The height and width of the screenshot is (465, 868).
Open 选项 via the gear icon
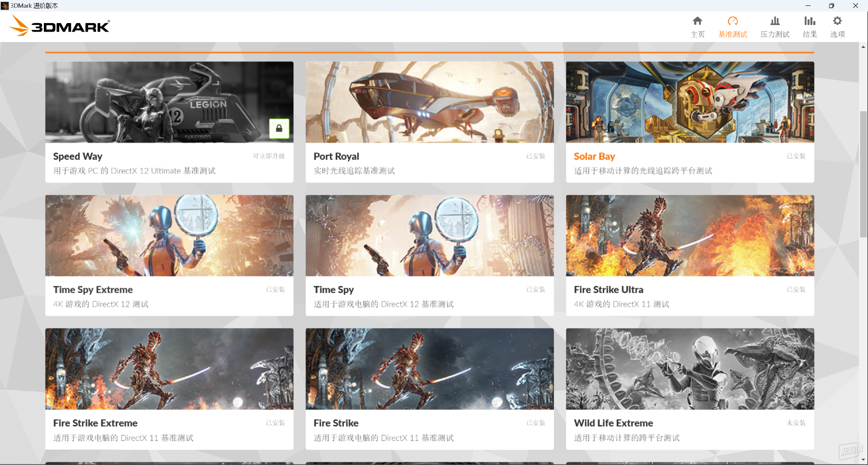pos(837,21)
